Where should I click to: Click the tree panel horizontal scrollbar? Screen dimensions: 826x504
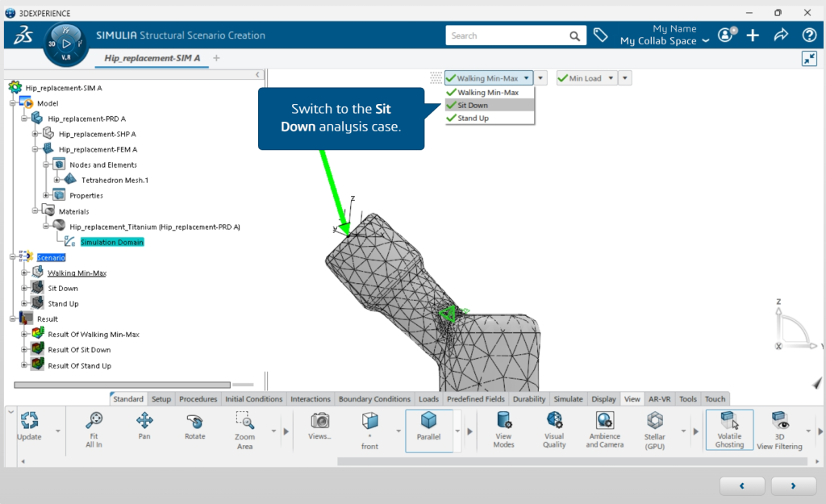coord(123,385)
